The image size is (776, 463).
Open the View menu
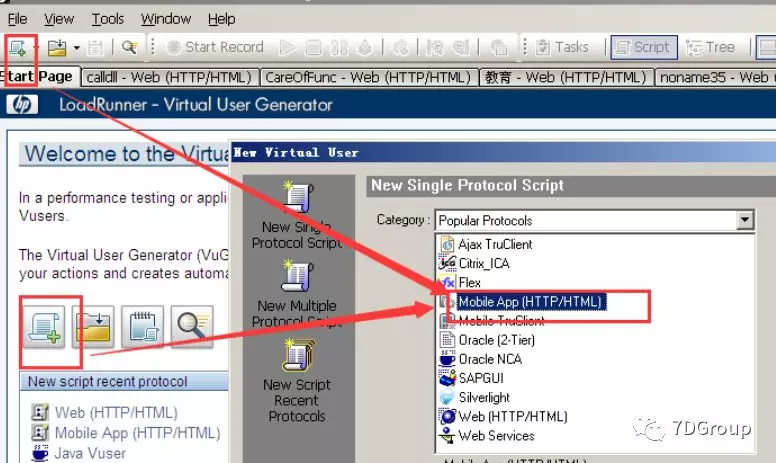pyautogui.click(x=59, y=19)
